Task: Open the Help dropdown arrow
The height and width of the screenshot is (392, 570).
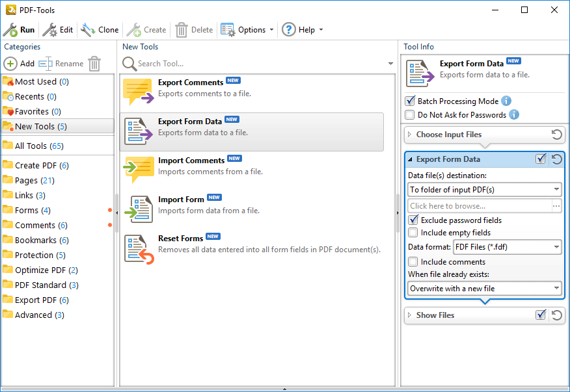Action: [321, 30]
